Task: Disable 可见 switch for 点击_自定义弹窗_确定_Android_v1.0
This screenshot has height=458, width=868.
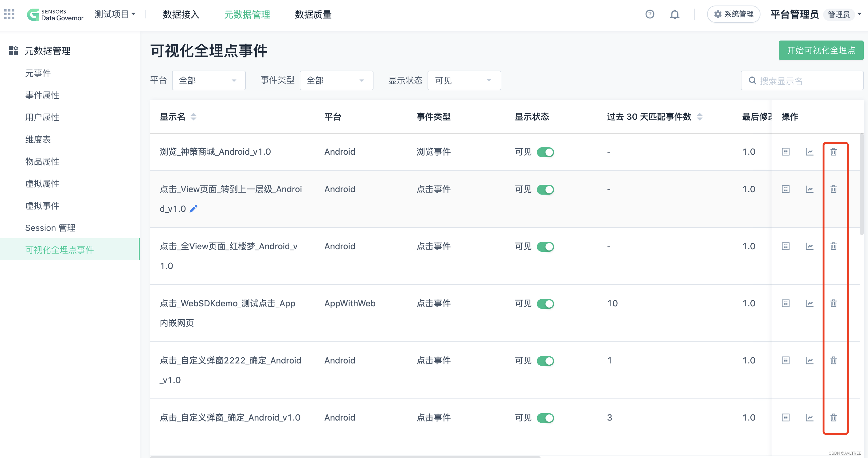Action: [545, 418]
